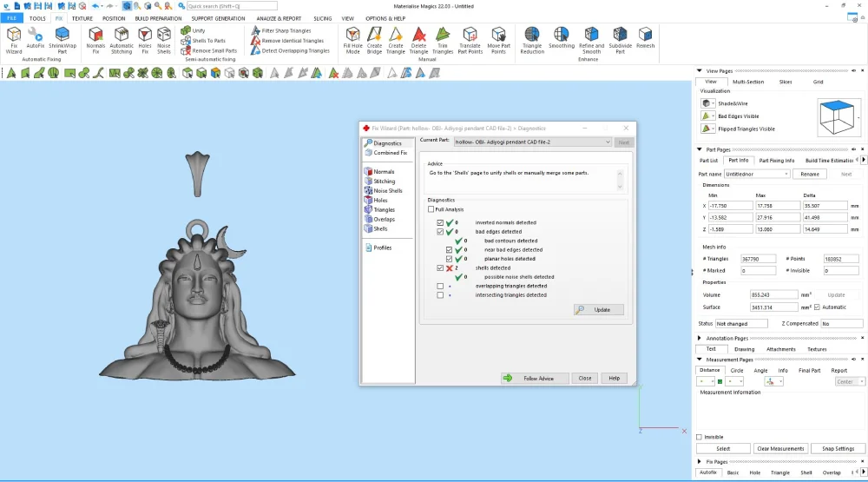This screenshot has height=482, width=868.
Task: Switch to Multi-Section view tab
Action: click(x=748, y=82)
